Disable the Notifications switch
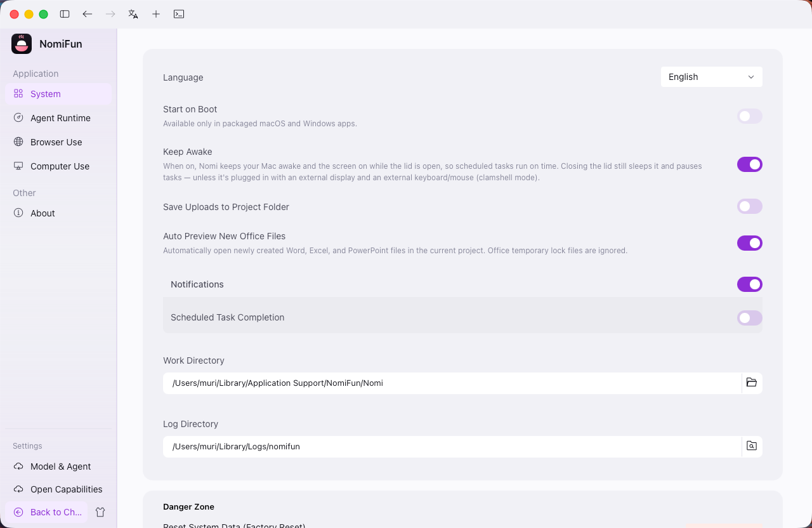The height and width of the screenshot is (528, 812). (x=750, y=284)
